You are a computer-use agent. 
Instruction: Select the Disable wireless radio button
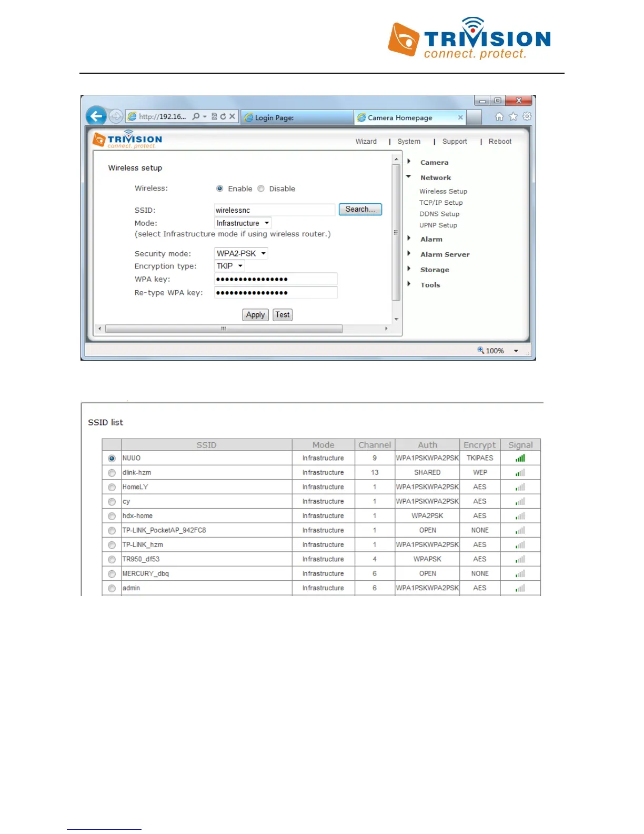pyautogui.click(x=261, y=188)
